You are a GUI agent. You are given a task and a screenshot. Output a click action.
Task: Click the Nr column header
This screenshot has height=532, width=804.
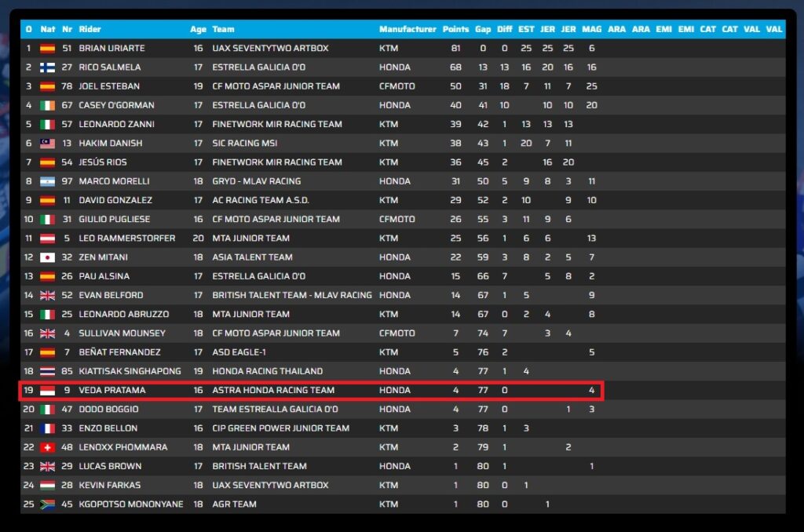tap(68, 29)
